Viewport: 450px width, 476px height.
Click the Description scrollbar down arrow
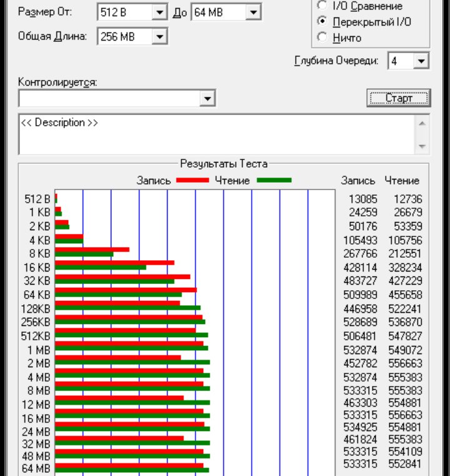coord(422,146)
